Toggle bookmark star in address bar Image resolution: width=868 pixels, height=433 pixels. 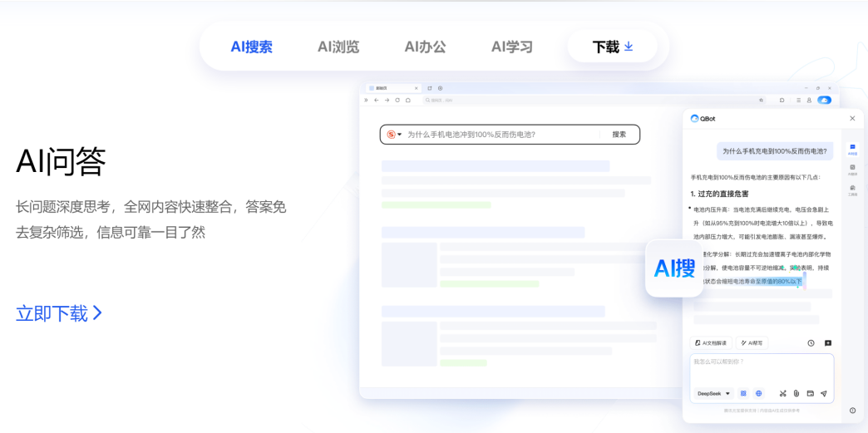pyautogui.click(x=761, y=101)
